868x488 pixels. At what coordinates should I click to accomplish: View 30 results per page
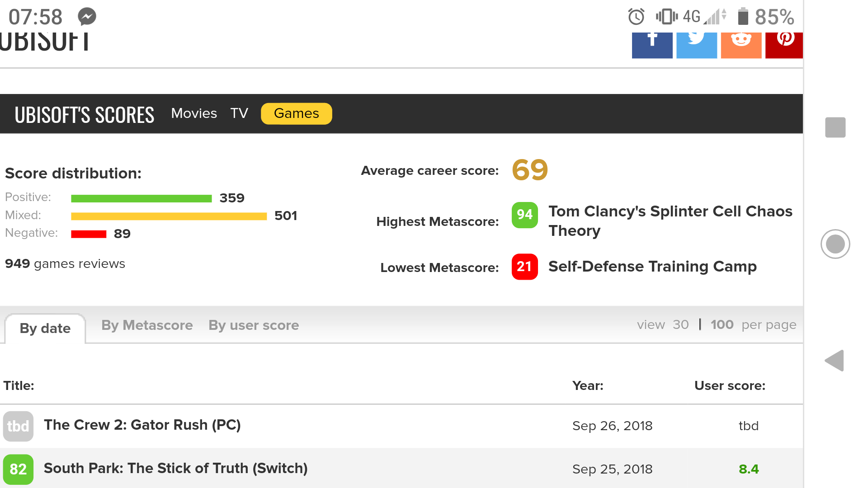click(x=680, y=325)
